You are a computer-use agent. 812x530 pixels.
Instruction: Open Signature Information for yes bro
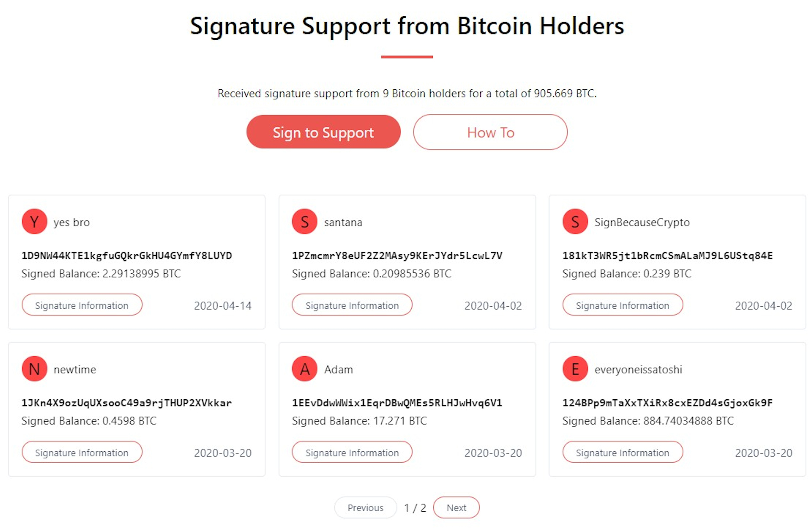82,305
